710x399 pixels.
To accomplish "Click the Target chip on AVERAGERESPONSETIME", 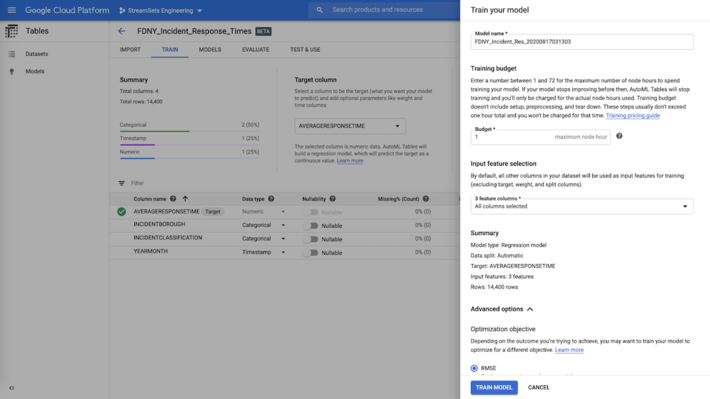I will [212, 212].
